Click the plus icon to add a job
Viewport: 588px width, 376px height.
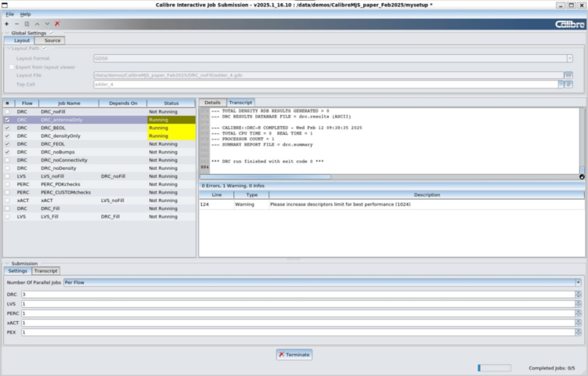click(7, 23)
